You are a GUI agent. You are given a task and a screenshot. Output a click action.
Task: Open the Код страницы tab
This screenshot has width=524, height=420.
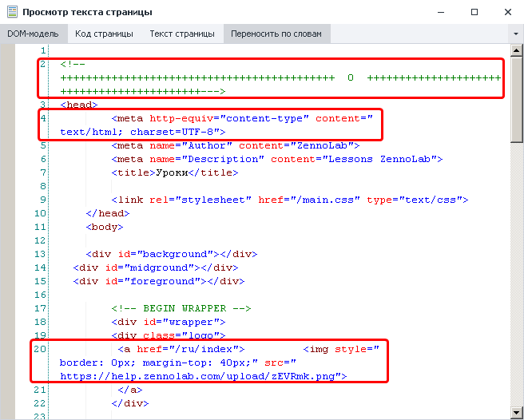coord(105,34)
